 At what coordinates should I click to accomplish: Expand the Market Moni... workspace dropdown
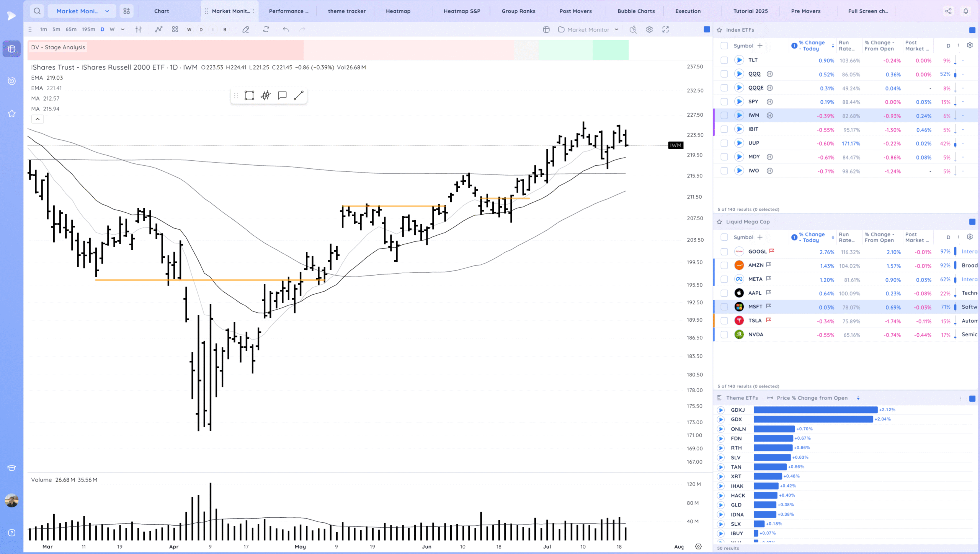tap(107, 11)
